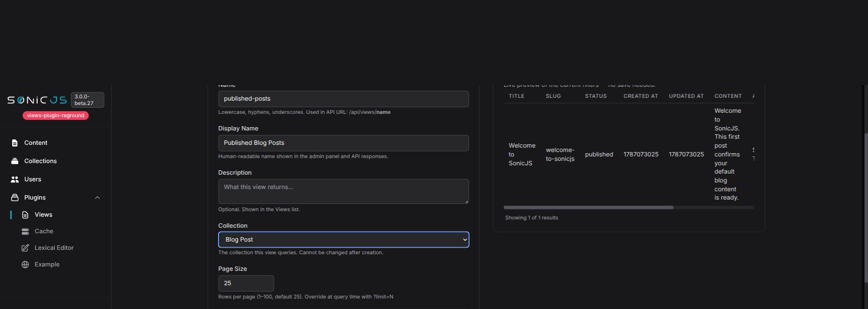The image size is (868, 309).
Task: Click the Collection field label
Action: tap(232, 226)
